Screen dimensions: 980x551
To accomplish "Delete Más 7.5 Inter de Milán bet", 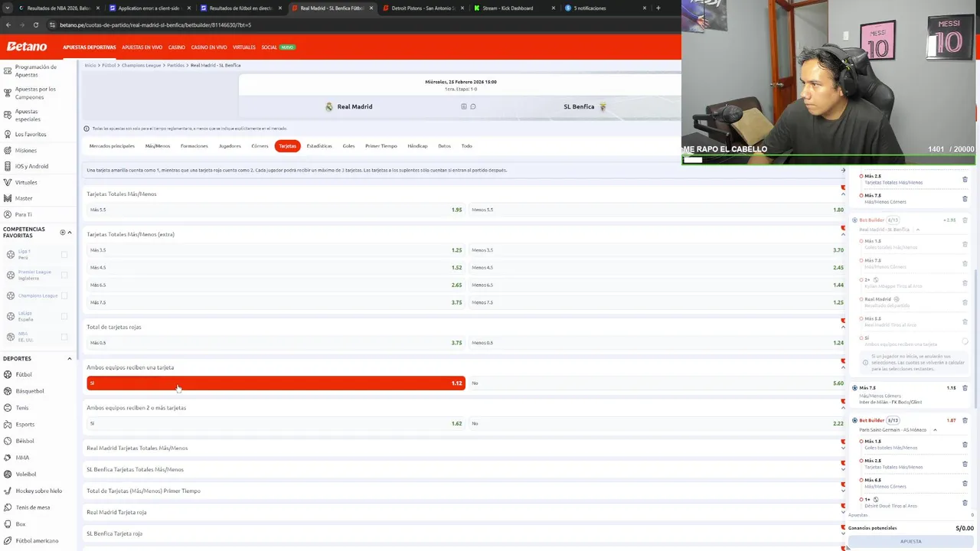I will (x=965, y=388).
